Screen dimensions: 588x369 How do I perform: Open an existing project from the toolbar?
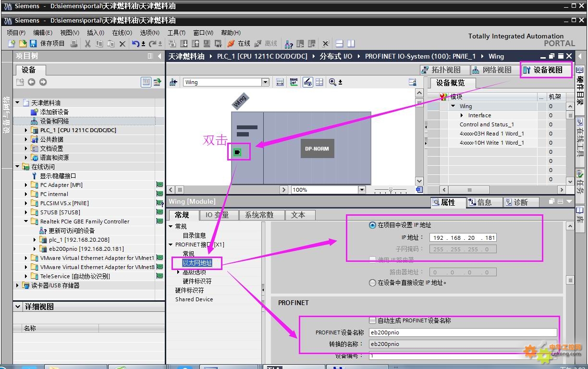[22, 44]
